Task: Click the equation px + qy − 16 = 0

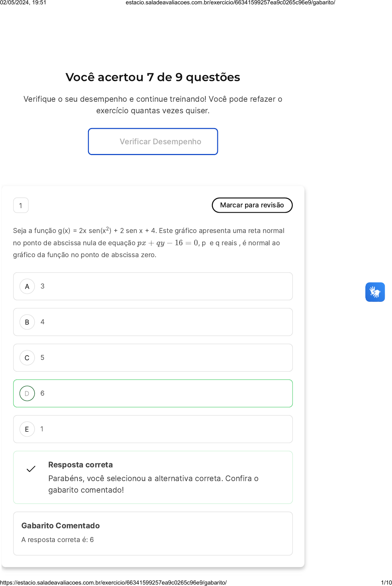Action: tap(168, 243)
